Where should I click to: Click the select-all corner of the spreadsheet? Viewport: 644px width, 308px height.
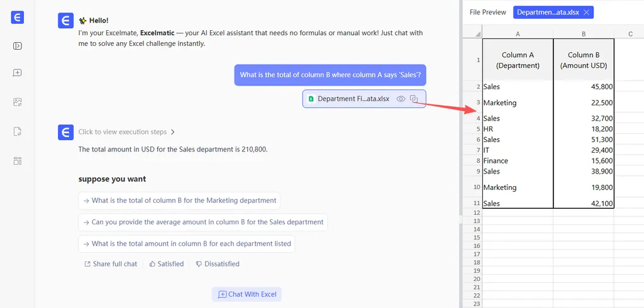click(477, 34)
